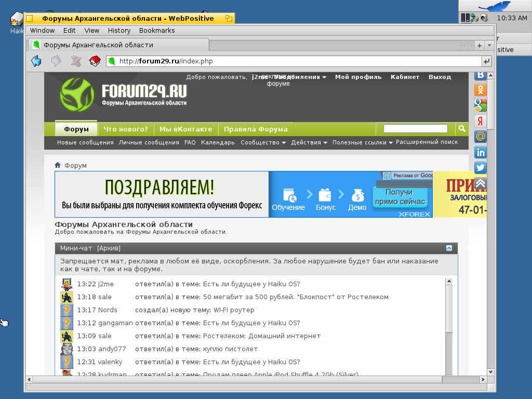Click the mini-chat scrollbar up arrow

tap(449, 281)
